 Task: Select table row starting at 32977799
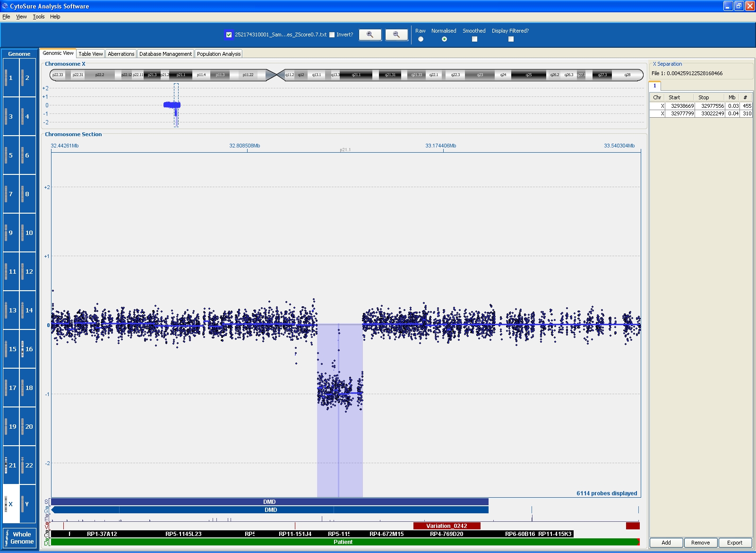(x=701, y=113)
